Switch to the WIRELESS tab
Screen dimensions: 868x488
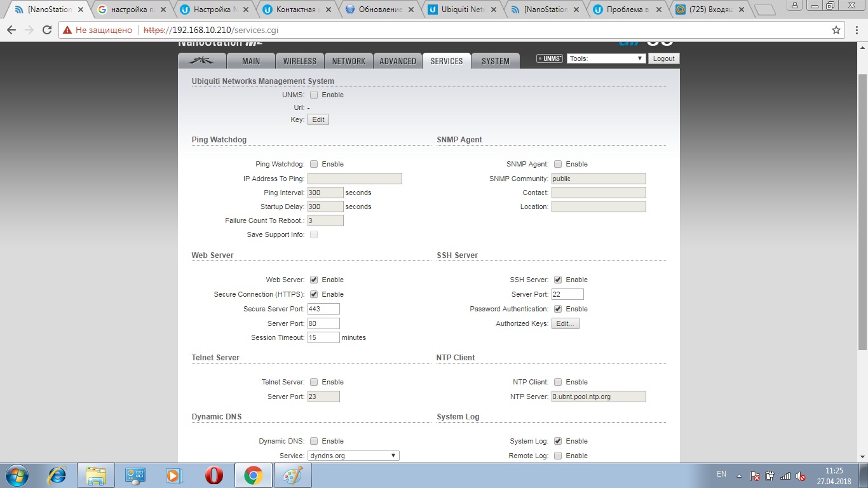(299, 61)
